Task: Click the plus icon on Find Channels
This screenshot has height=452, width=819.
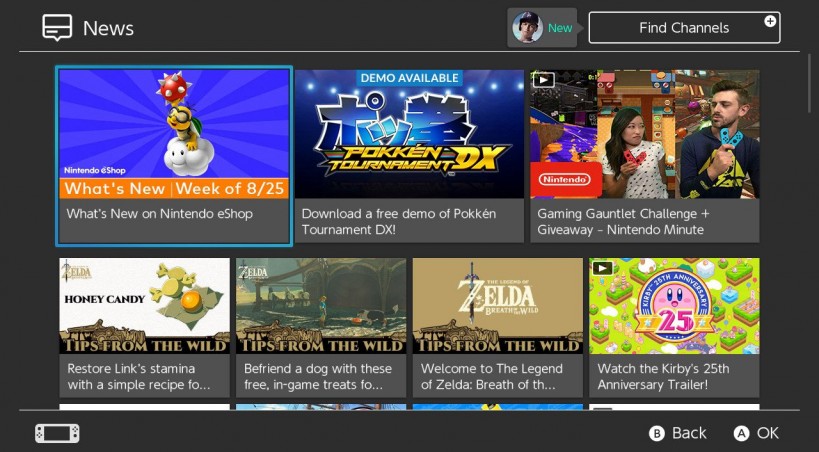Action: point(770,21)
